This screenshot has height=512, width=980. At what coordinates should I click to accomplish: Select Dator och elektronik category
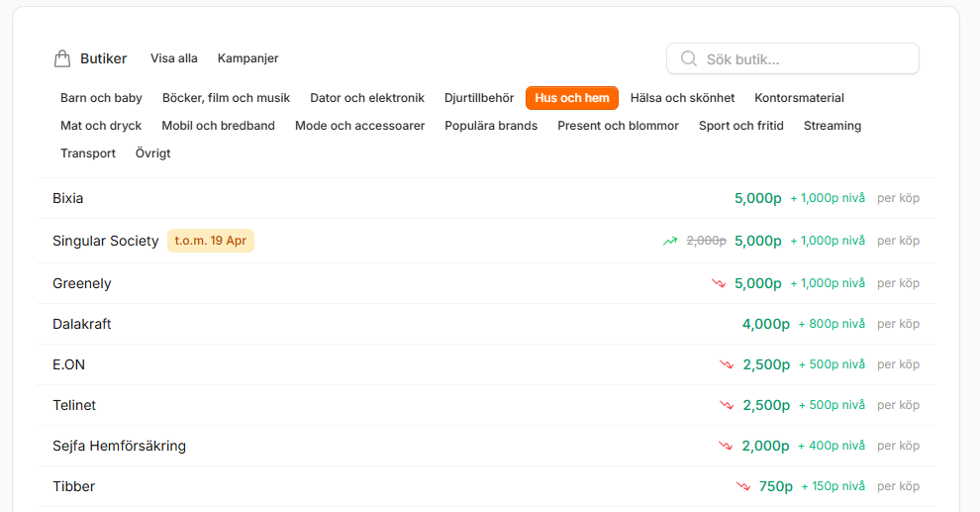pyautogui.click(x=367, y=98)
